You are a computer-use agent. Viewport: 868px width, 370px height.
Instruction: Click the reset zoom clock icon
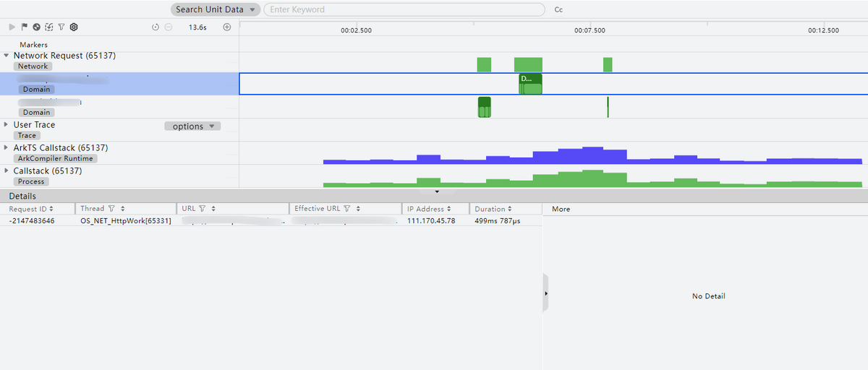[x=156, y=27]
